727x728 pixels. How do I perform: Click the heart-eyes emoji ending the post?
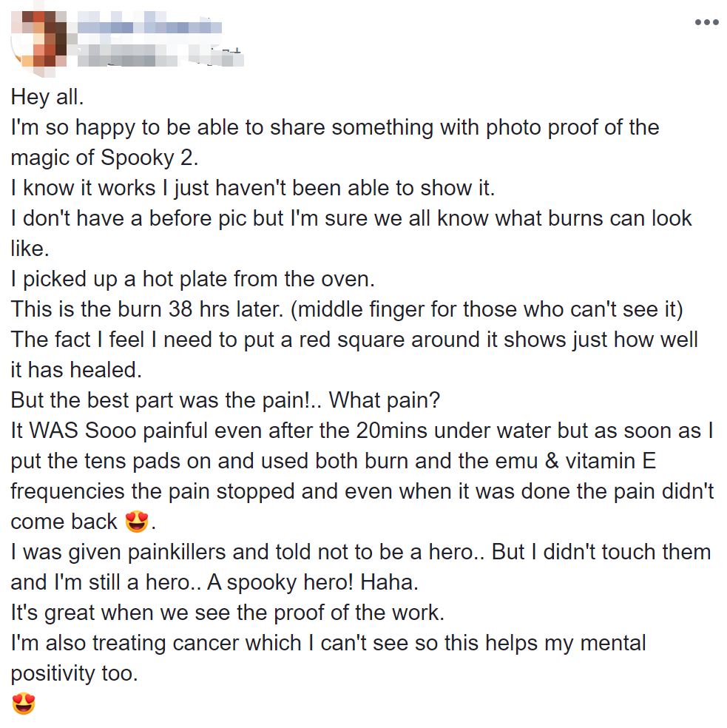click(24, 704)
